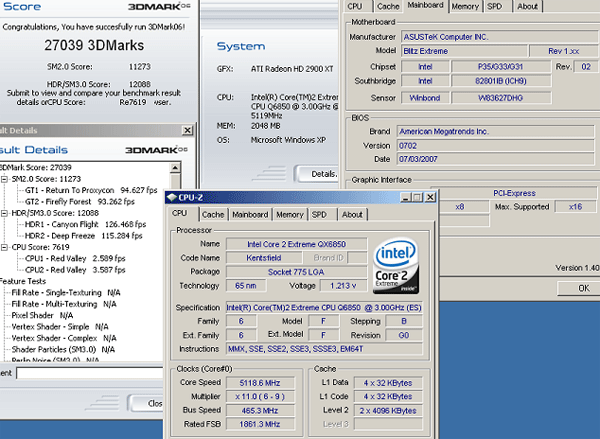
Task: Collapse the SM2.0 Score tree node
Action: (4, 179)
